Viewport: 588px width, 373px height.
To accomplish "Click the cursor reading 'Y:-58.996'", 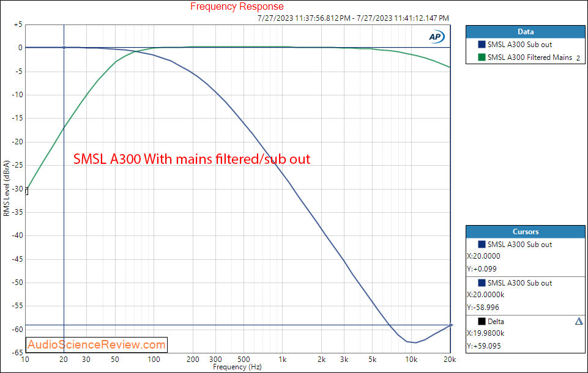I will (x=483, y=308).
